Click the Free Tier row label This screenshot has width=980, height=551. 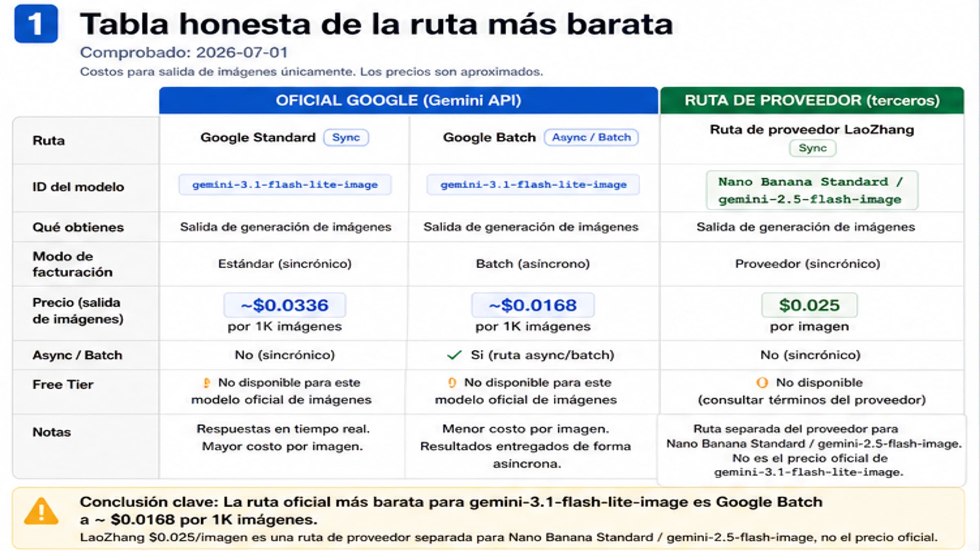point(63,384)
